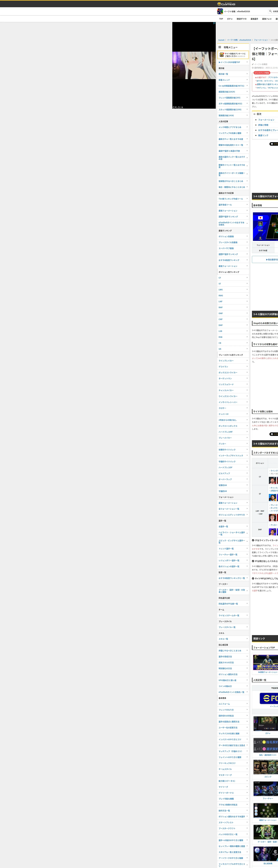Open the ガチャ navigation tab
Viewport: 278px width, 868px height.
(x=230, y=19)
